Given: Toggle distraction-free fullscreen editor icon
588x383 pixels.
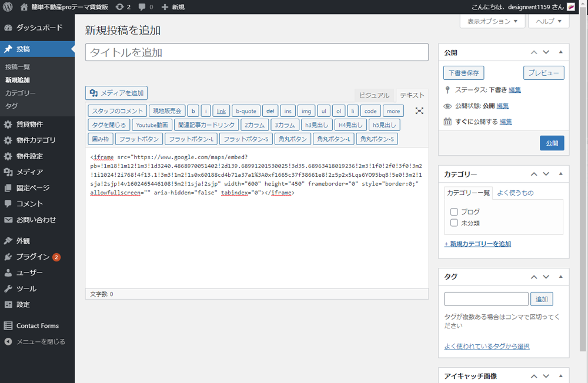Looking at the screenshot, I should (x=419, y=110).
